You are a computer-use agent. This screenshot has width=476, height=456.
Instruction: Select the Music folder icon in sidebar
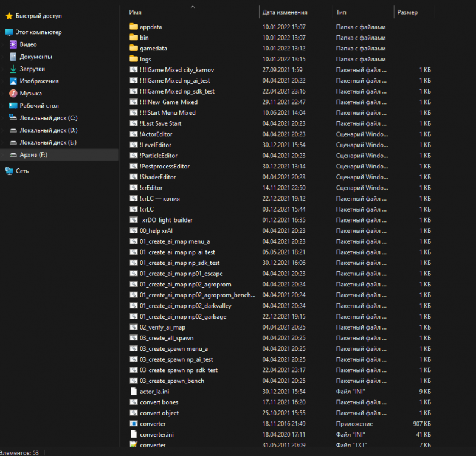pos(13,94)
